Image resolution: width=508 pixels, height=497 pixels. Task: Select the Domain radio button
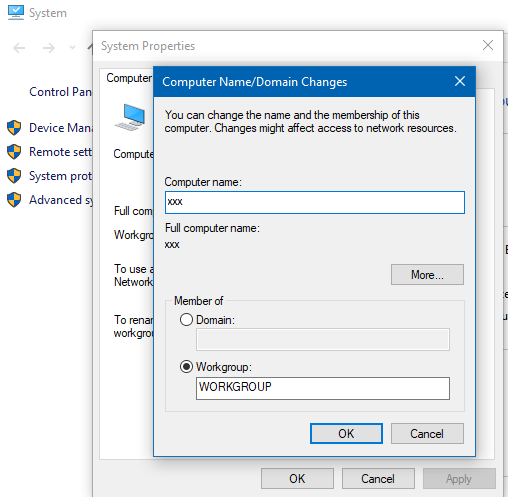186,320
